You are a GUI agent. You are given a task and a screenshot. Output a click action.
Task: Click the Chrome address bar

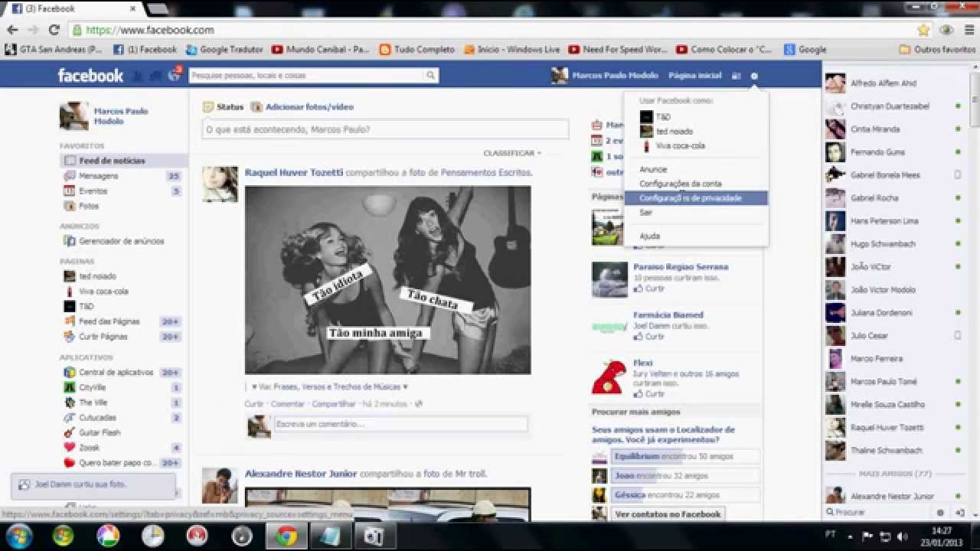click(x=490, y=30)
